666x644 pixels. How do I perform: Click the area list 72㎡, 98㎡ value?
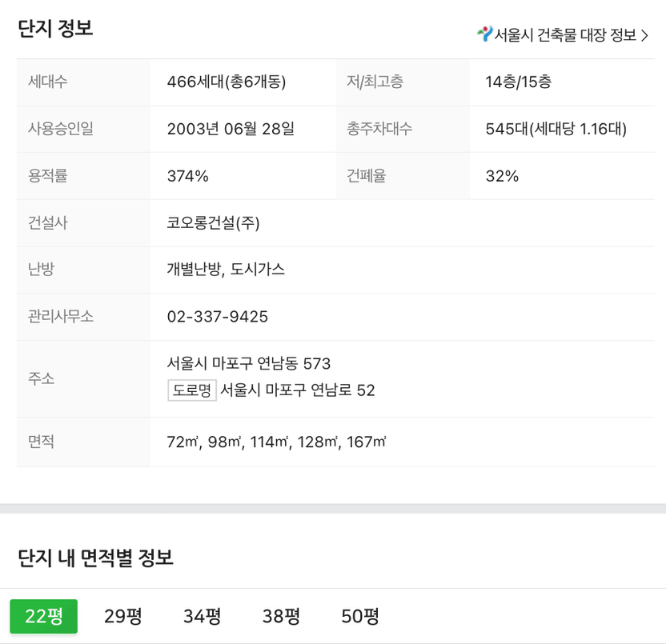point(276,442)
